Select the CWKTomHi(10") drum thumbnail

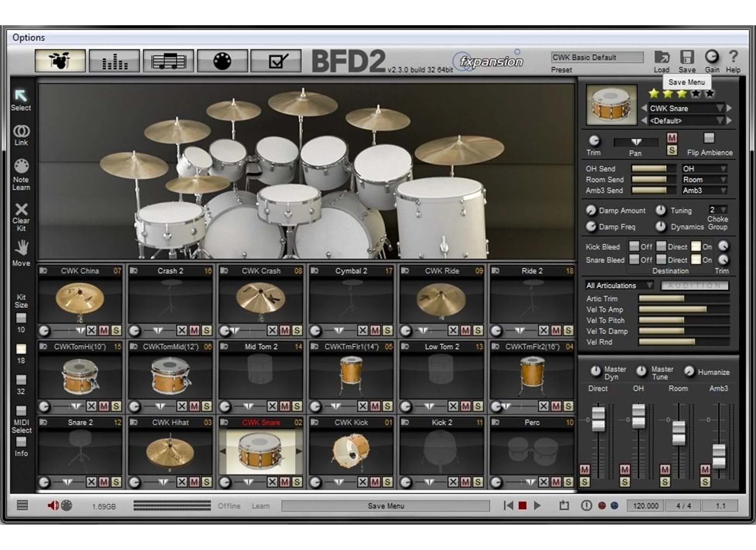click(80, 377)
